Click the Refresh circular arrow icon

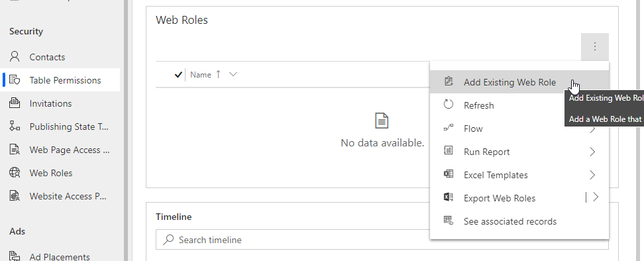pos(449,105)
